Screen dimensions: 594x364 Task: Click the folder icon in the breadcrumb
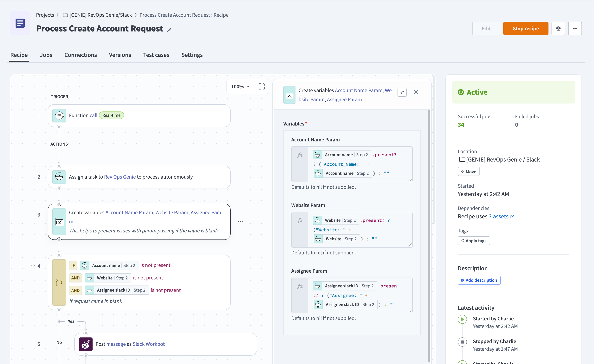(x=65, y=15)
